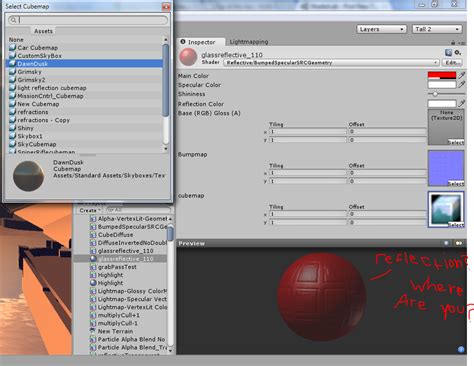Pick Main Color with eyedropper

point(462,76)
